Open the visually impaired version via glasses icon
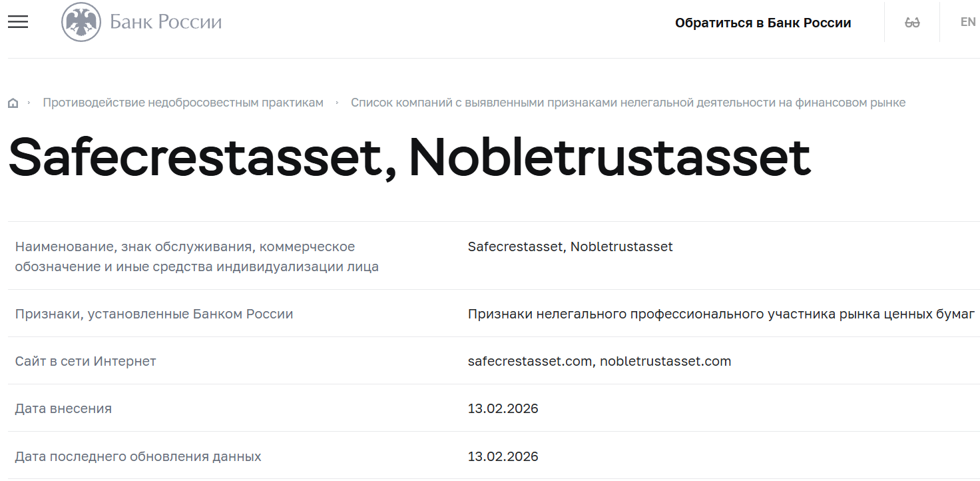Screen dimensions: 980x481 [x=911, y=21]
